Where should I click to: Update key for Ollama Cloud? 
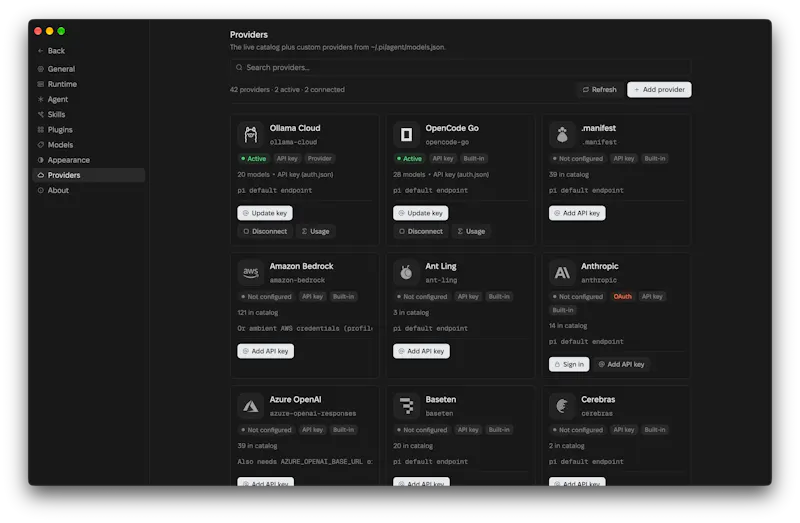click(265, 213)
